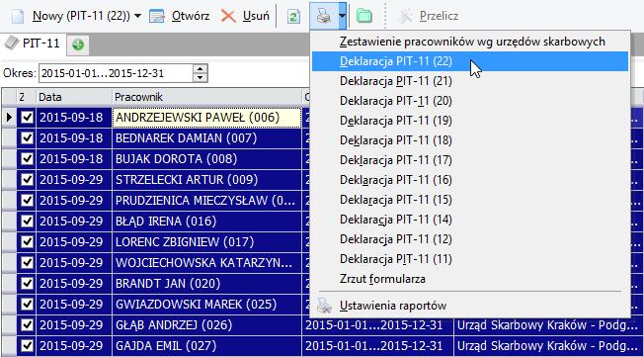644x357 pixels.
Task: Click the Nowy (PIT-11 (22)) button
Action: click(70, 16)
